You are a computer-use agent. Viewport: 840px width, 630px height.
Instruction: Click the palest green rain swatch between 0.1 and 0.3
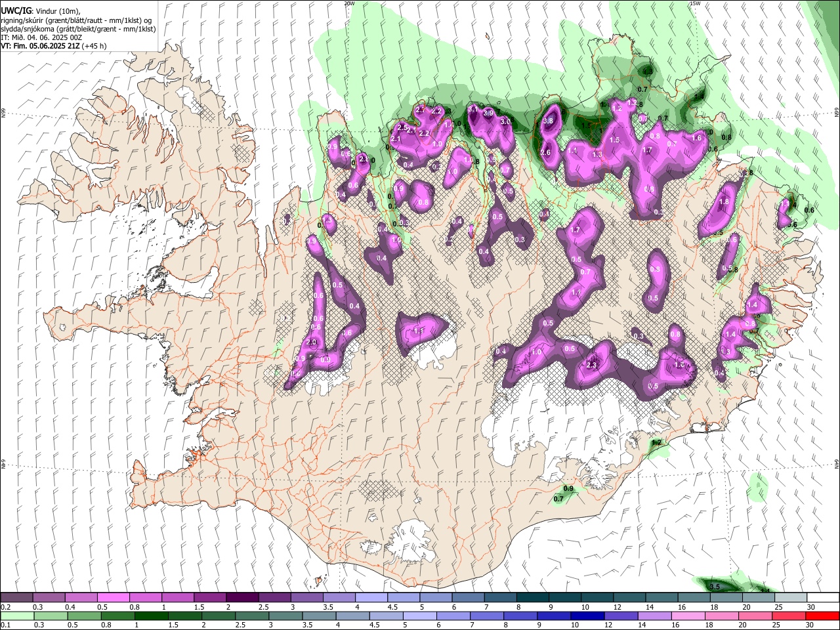(x=16, y=616)
